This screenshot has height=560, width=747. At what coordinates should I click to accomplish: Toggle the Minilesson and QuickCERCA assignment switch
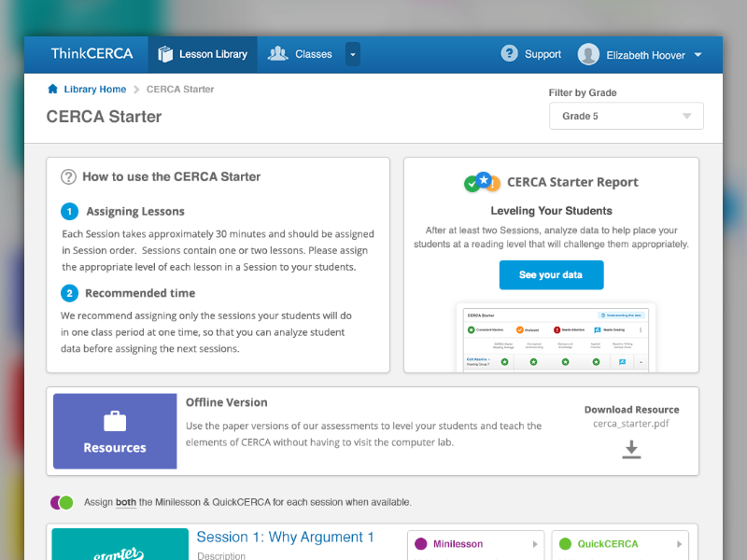point(61,502)
